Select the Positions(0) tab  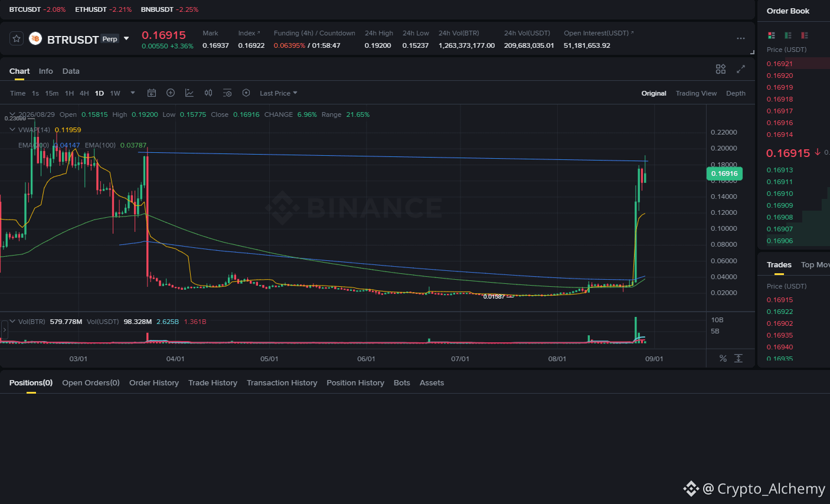tap(31, 382)
